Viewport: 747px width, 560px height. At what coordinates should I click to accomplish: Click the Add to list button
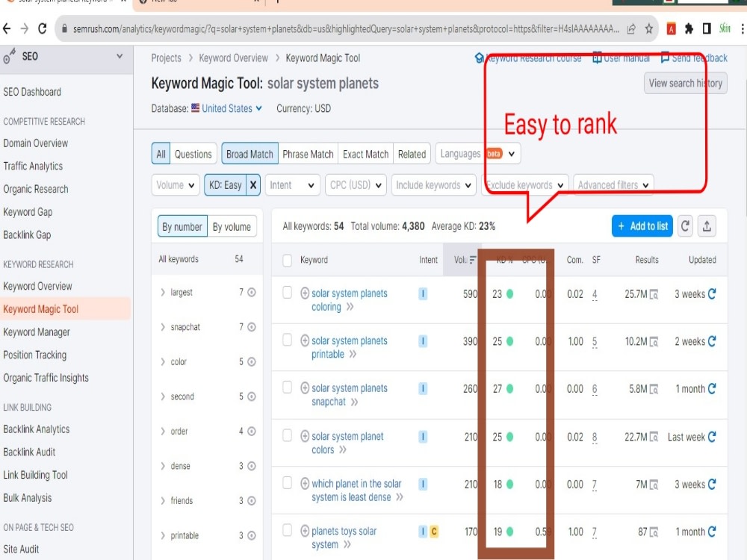642,226
